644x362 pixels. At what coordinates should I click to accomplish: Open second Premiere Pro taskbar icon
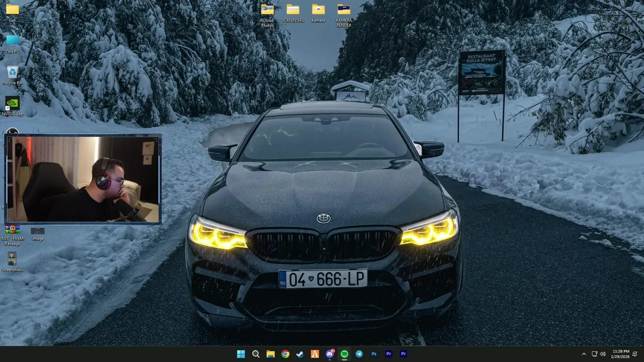click(404, 354)
